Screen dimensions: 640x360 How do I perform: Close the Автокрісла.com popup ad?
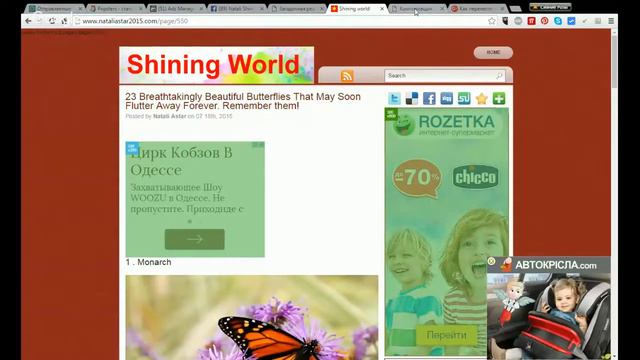(x=491, y=261)
